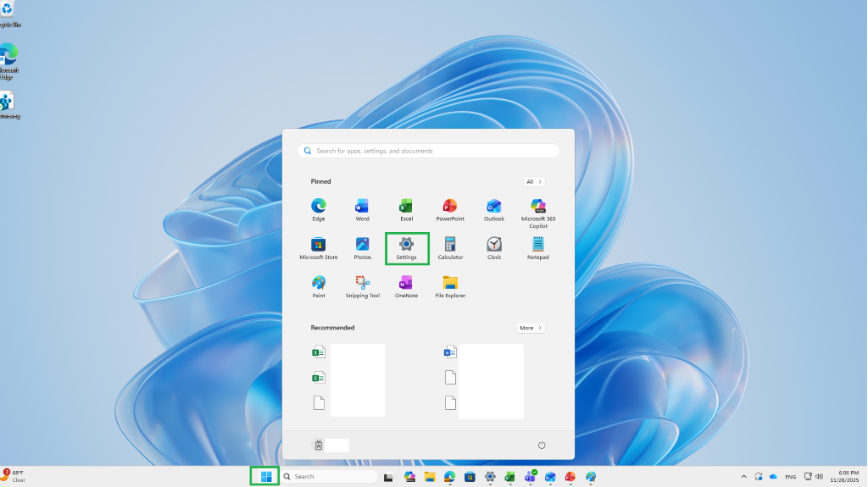This screenshot has height=487, width=868.
Task: Open Microsoft 365 Copilot on the taskbar
Action: coord(409,477)
